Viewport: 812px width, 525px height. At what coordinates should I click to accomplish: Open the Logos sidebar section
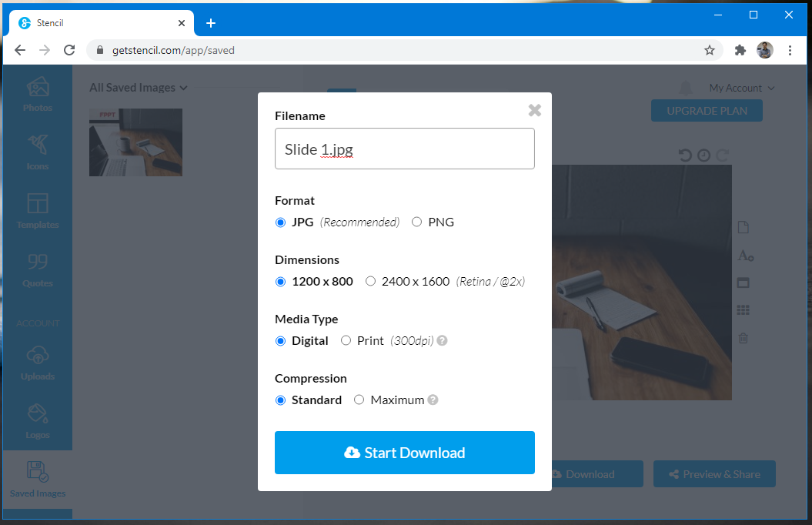(38, 421)
